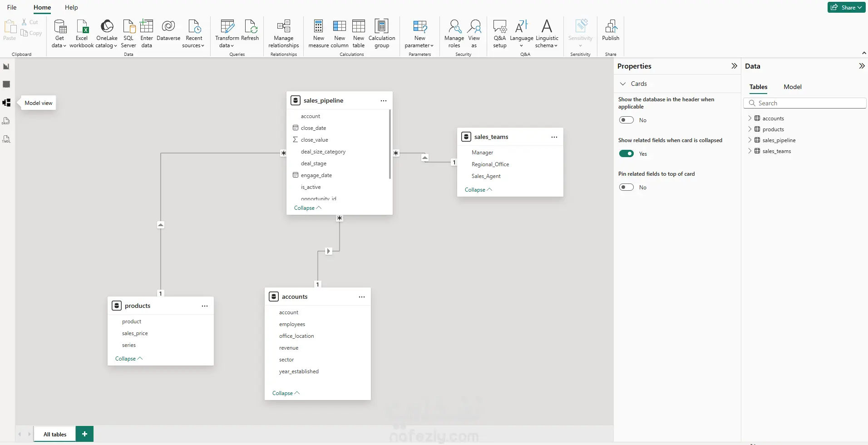868x445 pixels.
Task: Open TMDL view in sidebar
Action: click(6, 139)
